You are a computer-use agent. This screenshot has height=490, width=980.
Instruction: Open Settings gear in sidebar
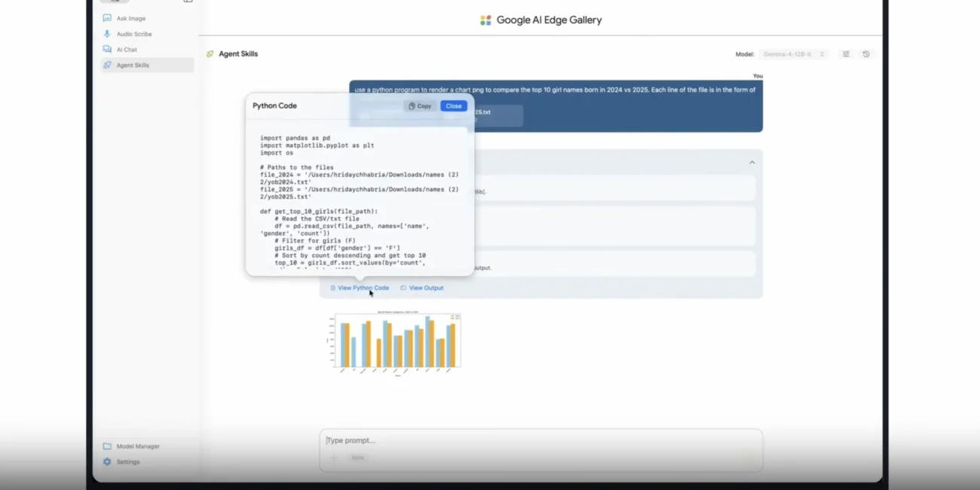(107, 462)
